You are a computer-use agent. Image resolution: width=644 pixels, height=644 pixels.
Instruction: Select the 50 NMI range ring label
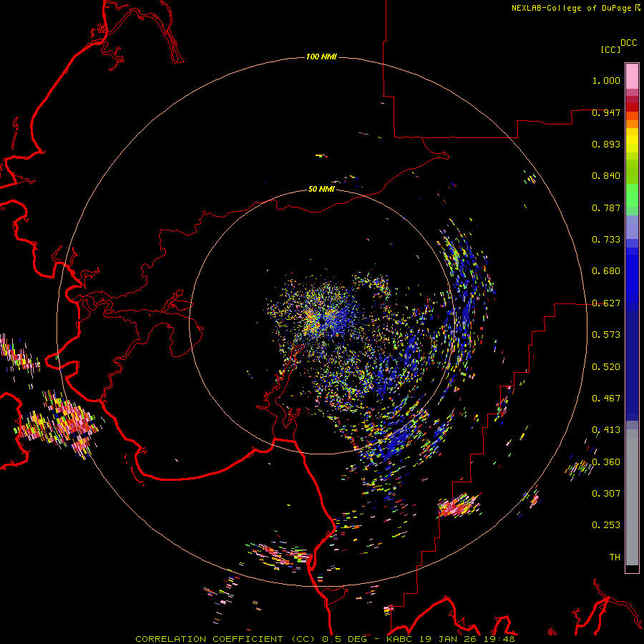(x=321, y=189)
